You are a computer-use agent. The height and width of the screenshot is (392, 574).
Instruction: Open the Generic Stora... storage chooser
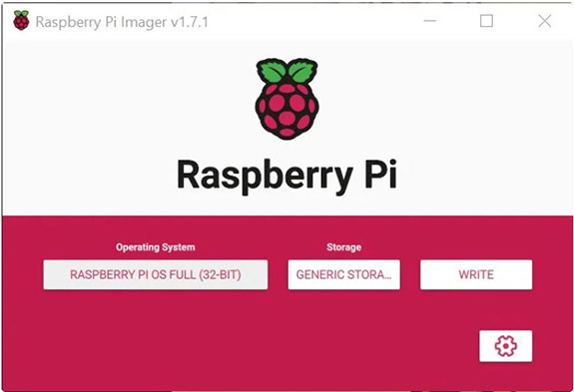pos(343,274)
